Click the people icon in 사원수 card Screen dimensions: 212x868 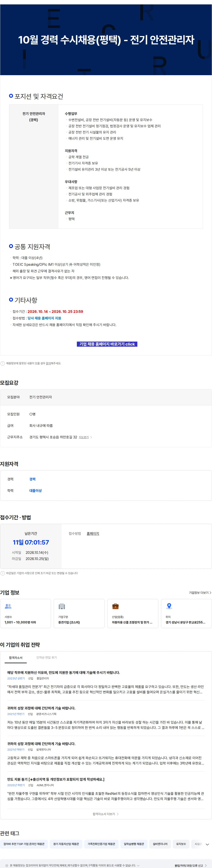pos(8,606)
